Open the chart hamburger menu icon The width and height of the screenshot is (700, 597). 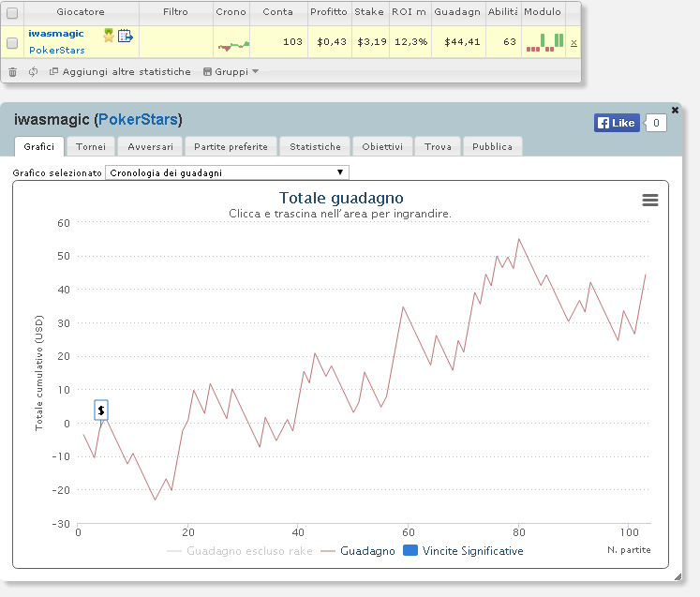coord(650,200)
